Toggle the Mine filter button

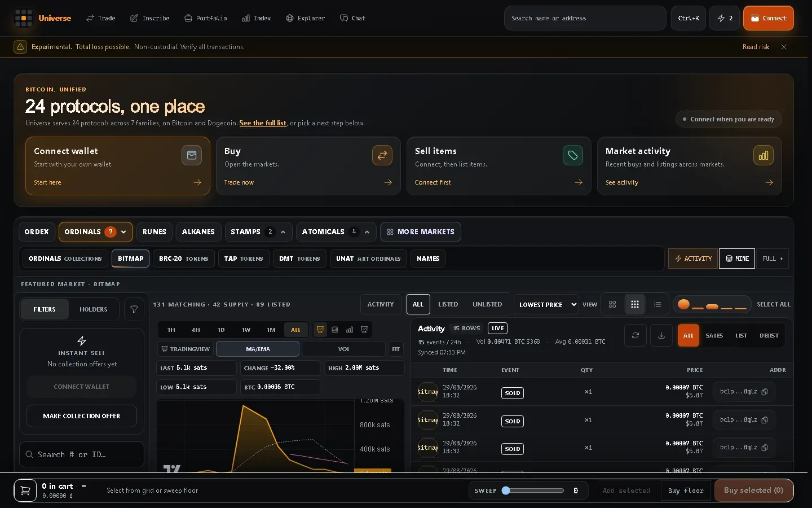(737, 259)
